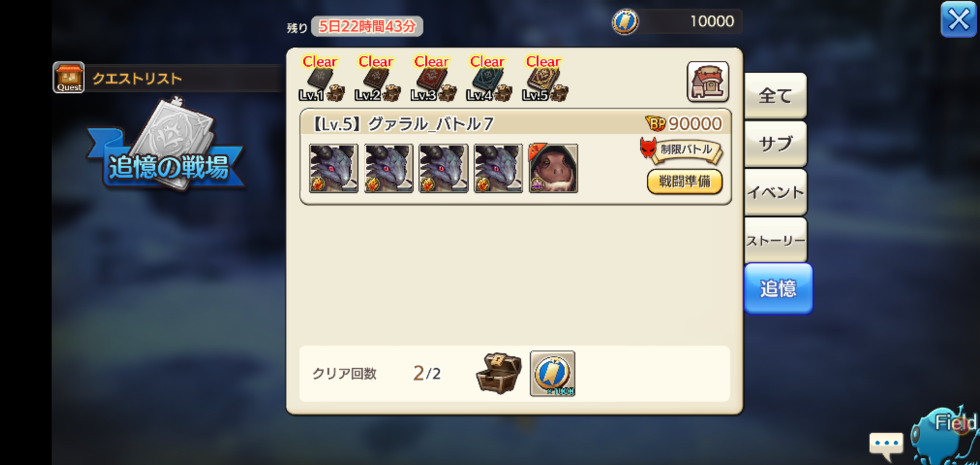
Task: Tap the first dragon enemy thumbnail
Action: tap(334, 168)
